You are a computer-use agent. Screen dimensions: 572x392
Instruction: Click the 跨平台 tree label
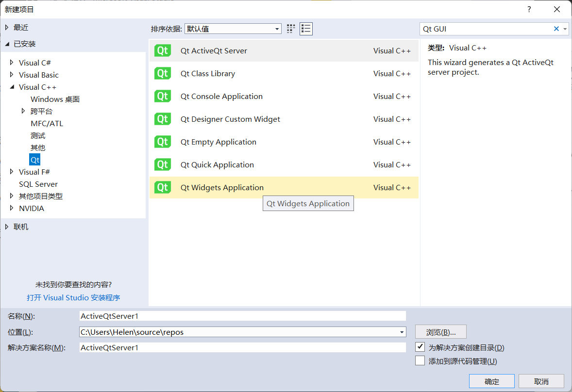click(x=41, y=111)
